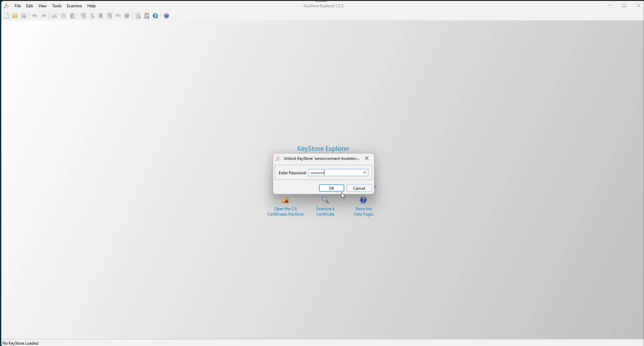Image resolution: width=644 pixels, height=346 pixels.
Task: Click the Undo arrow in the toolbar
Action: point(35,16)
